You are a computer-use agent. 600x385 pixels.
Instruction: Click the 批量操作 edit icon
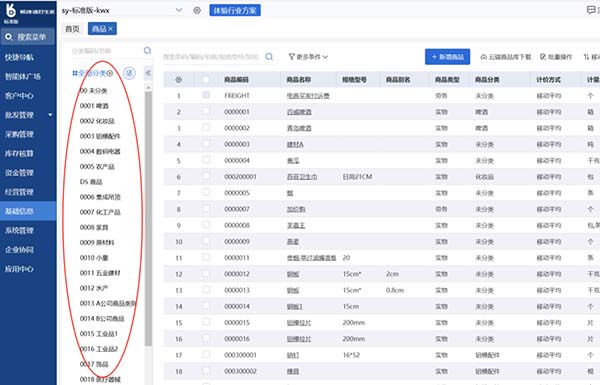(x=543, y=57)
